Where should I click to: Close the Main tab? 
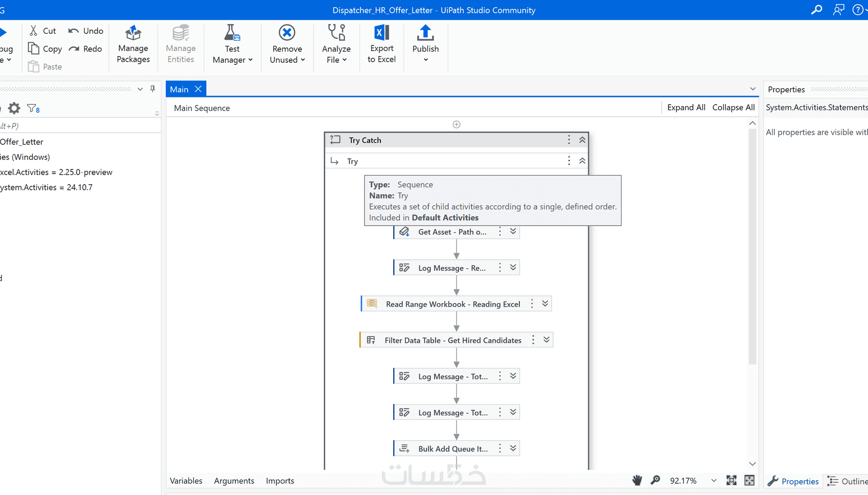[198, 89]
